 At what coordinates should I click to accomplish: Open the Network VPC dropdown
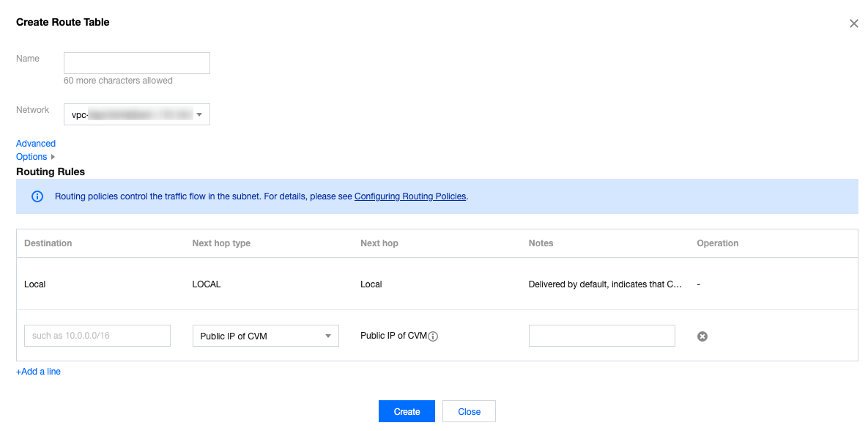[x=137, y=114]
